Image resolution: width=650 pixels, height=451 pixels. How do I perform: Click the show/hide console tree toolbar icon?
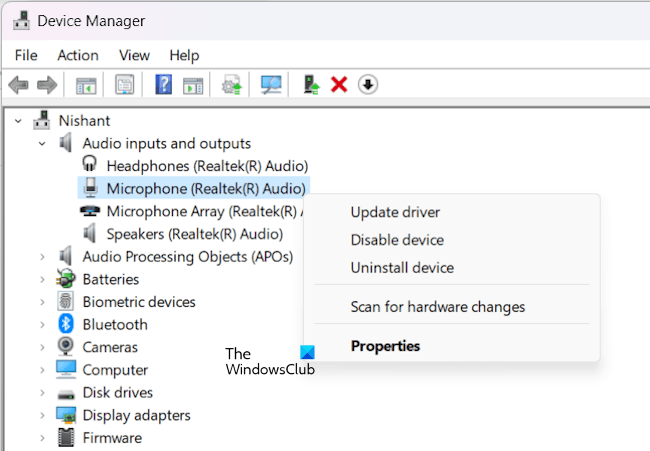pyautogui.click(x=87, y=85)
